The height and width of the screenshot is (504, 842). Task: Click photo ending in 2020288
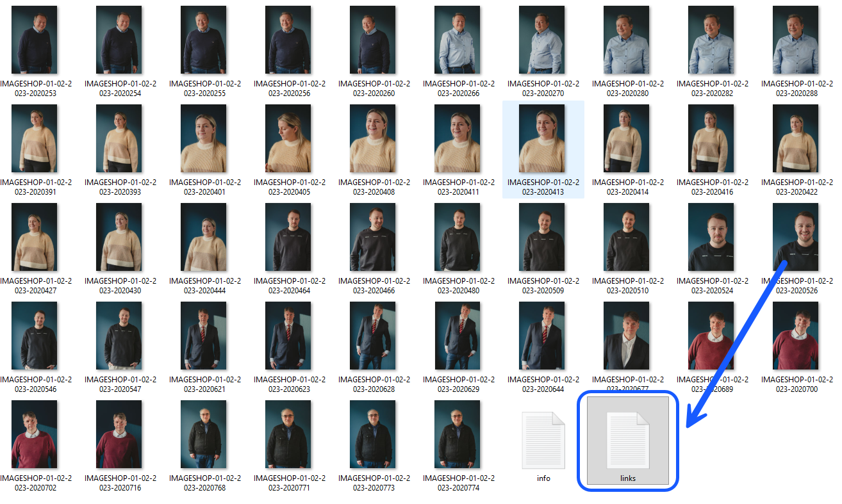797,40
